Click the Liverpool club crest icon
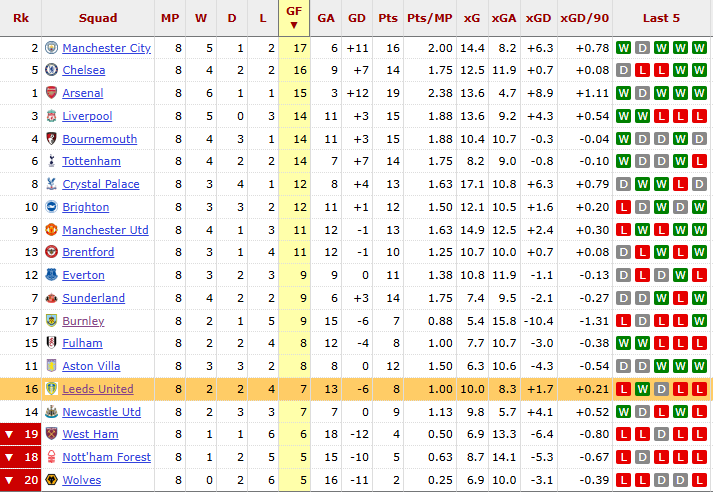The height and width of the screenshot is (493, 713). click(x=51, y=116)
